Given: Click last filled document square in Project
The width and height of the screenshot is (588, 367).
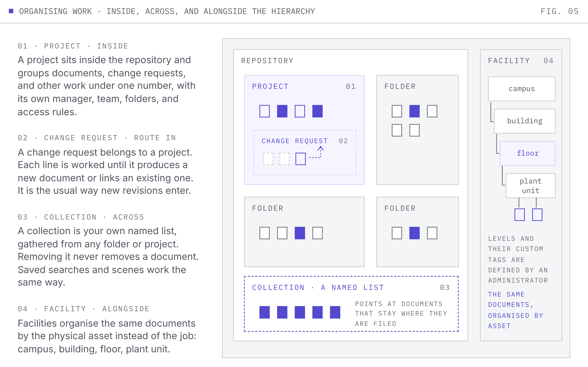Looking at the screenshot, I should click(318, 111).
